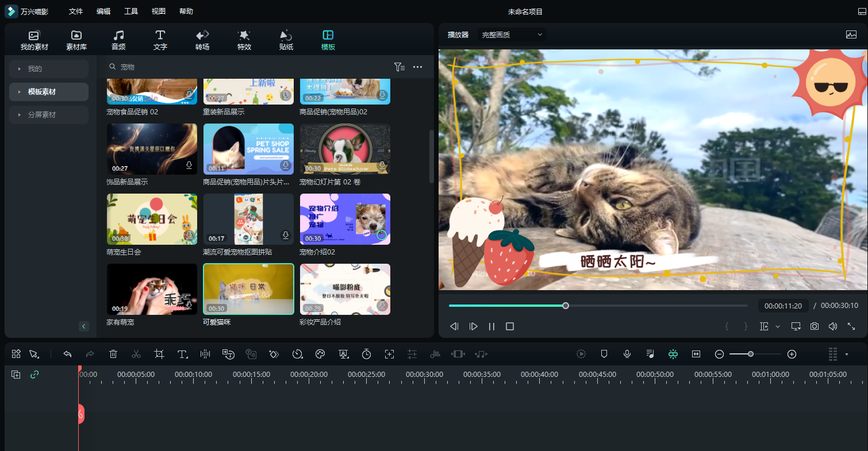Open the 文件 menu
Screen dimensions: 868x451
click(76, 11)
